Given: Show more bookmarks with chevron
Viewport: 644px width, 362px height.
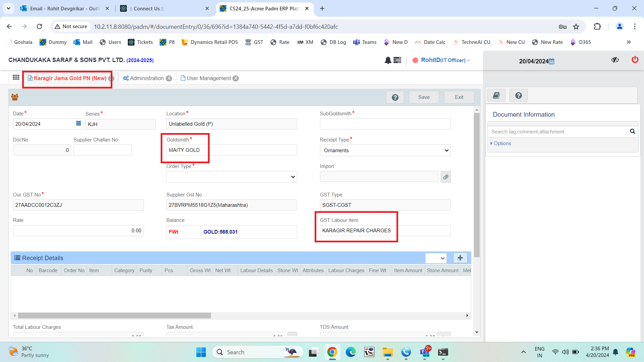Looking at the screenshot, I should [629, 42].
